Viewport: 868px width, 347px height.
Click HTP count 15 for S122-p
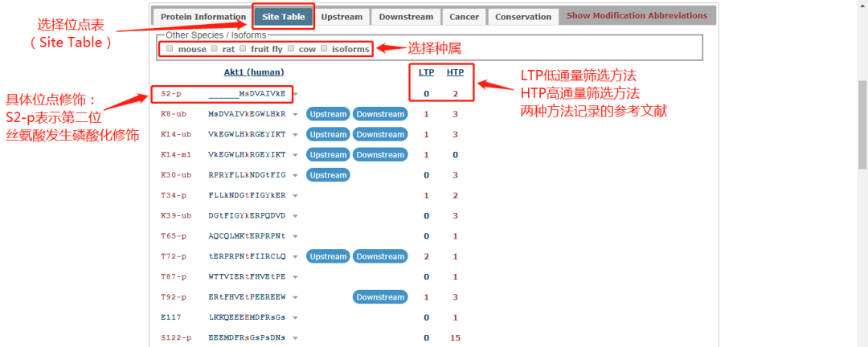456,338
